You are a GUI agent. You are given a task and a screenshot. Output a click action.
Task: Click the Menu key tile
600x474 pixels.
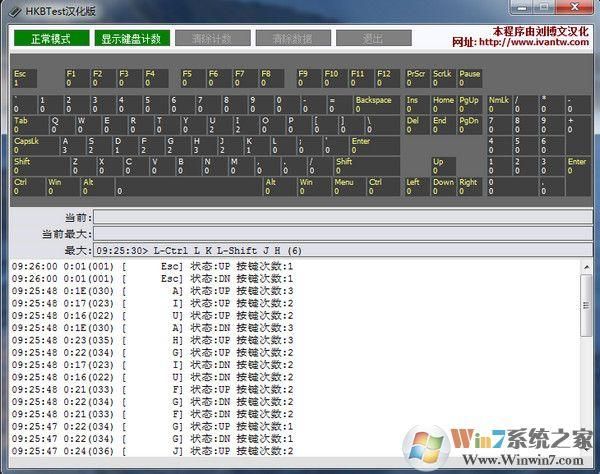350,187
